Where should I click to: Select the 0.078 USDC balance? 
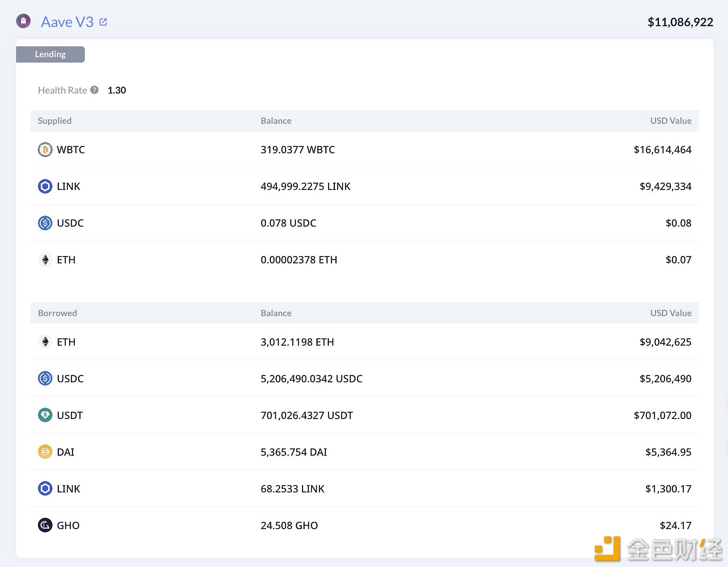tap(289, 223)
